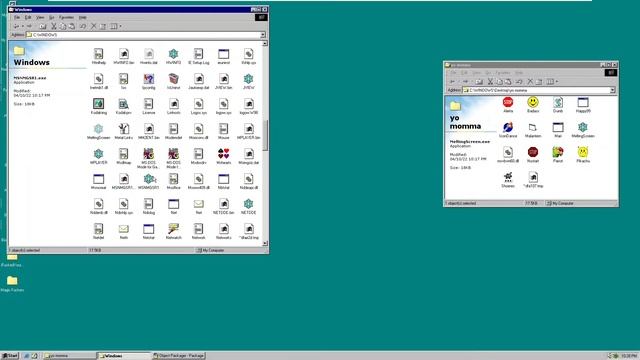640x360 pixels.
Task: Select the bottom desktop folder icon
Action: (12, 280)
